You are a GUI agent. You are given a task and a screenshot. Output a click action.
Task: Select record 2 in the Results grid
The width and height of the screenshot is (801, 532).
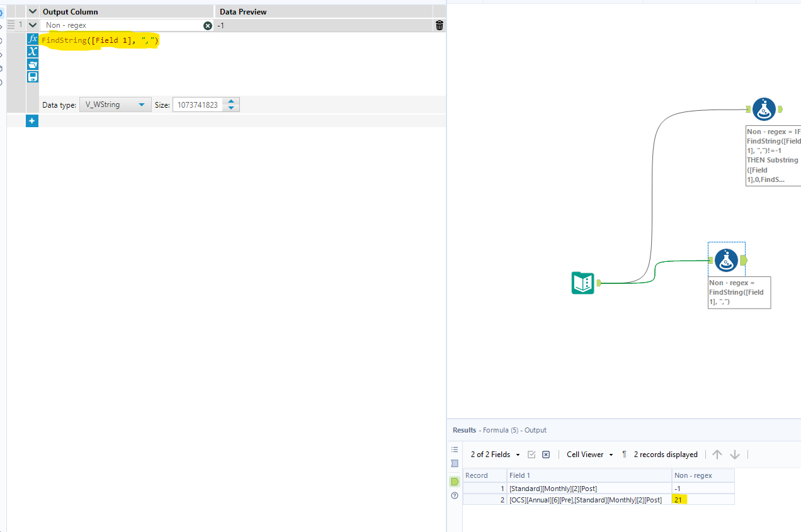coord(502,499)
